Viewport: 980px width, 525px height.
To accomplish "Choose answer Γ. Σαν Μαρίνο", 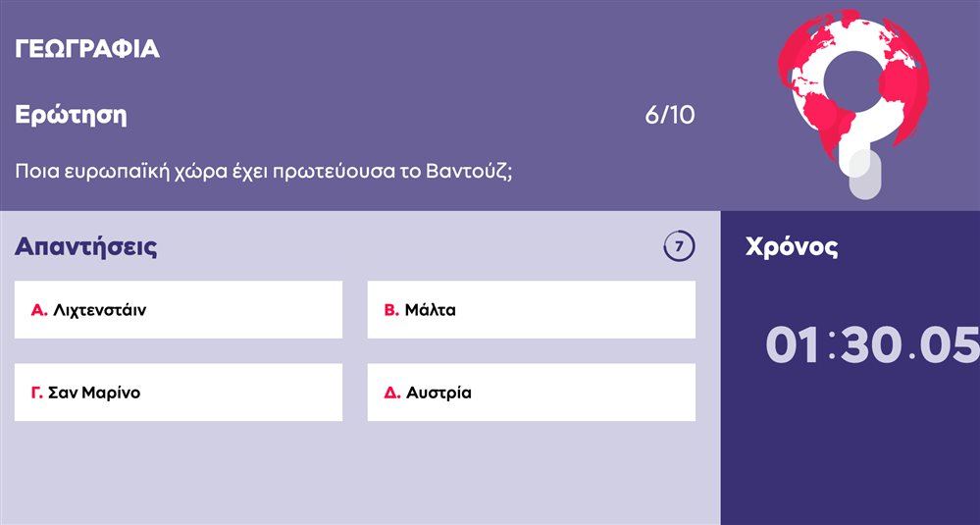I will pos(179,393).
